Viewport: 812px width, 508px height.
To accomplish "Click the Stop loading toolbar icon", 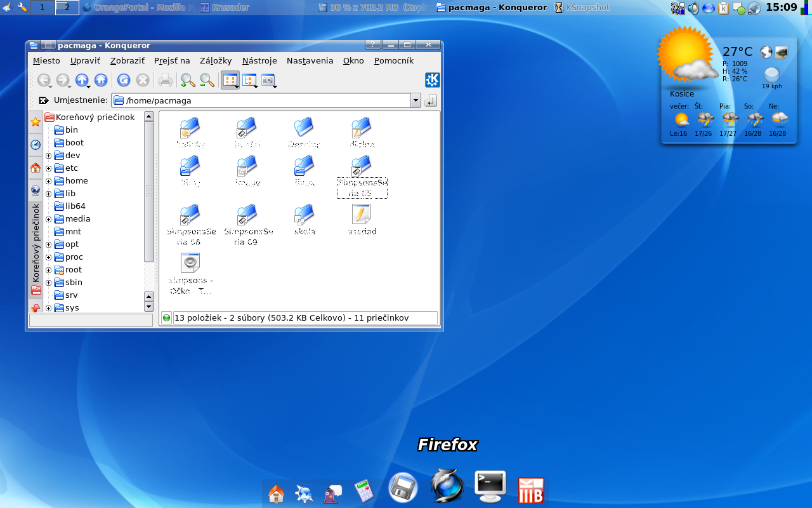I will click(x=143, y=80).
